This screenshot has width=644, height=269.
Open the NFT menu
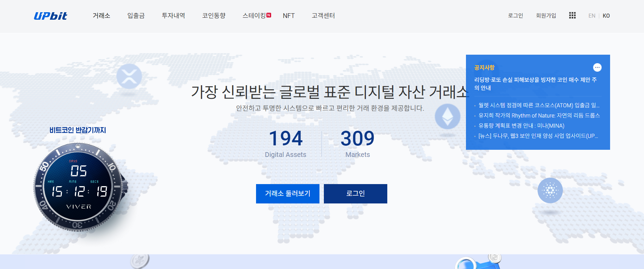click(x=289, y=16)
